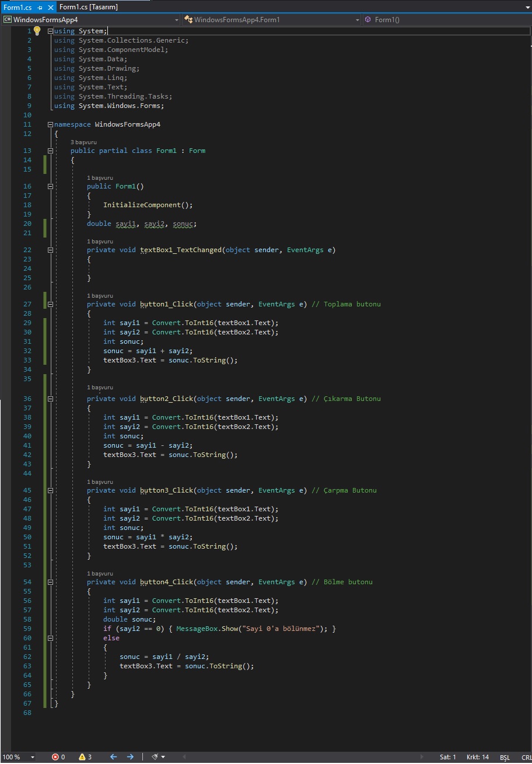
Task: Collapse the Form1 class block
Action: [x=50, y=151]
